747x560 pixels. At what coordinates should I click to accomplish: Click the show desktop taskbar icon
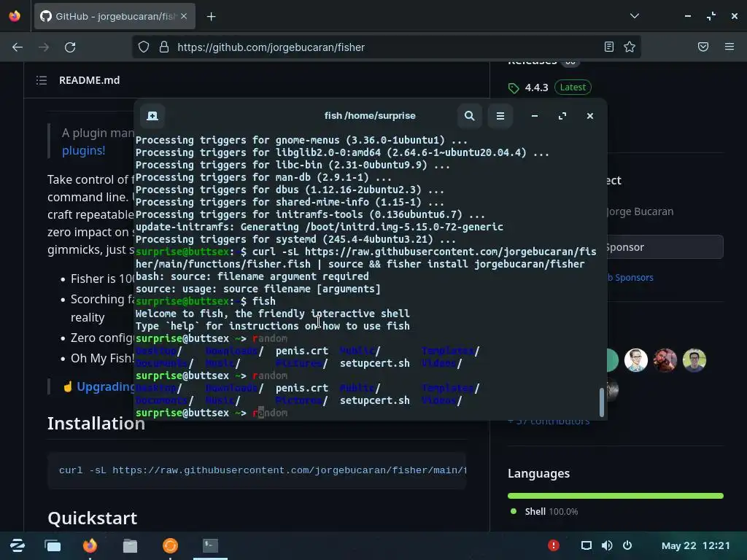[53, 545]
